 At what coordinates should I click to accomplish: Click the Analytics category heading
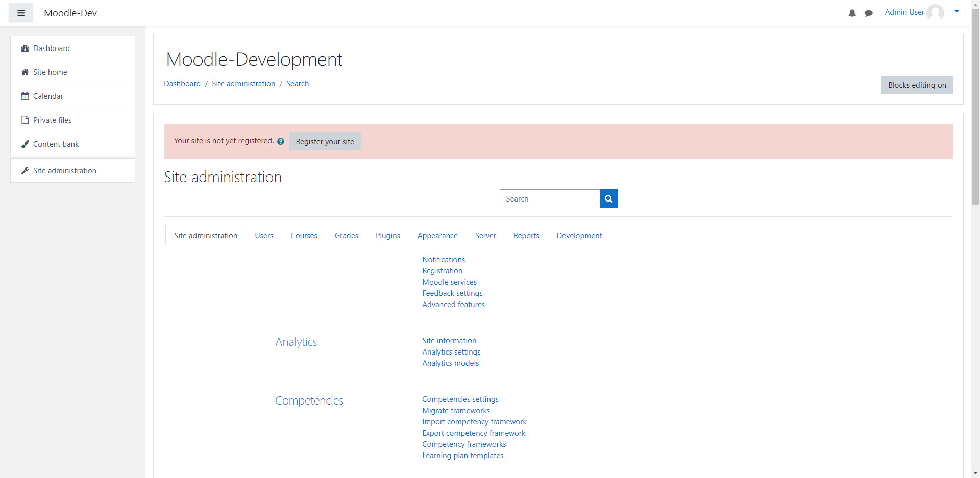pyautogui.click(x=296, y=342)
